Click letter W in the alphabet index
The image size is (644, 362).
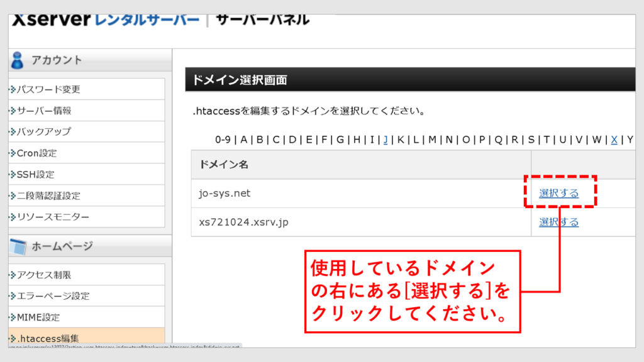click(596, 140)
